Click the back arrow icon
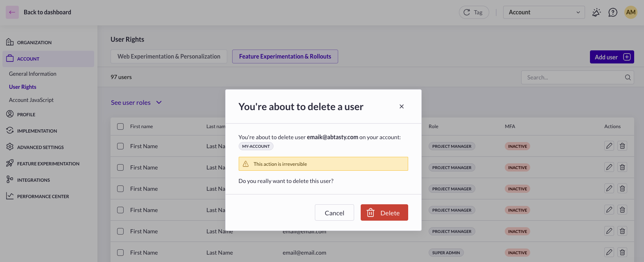This screenshot has width=644, height=262. point(12,12)
